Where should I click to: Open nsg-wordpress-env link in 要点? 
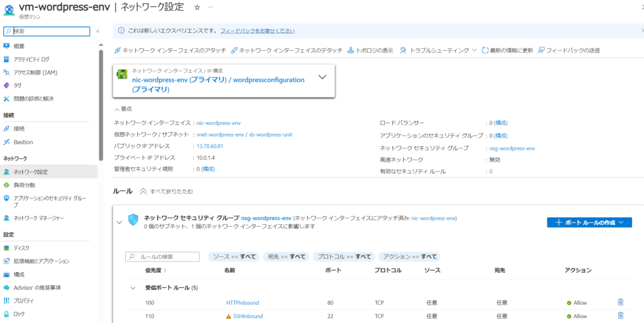(513, 148)
